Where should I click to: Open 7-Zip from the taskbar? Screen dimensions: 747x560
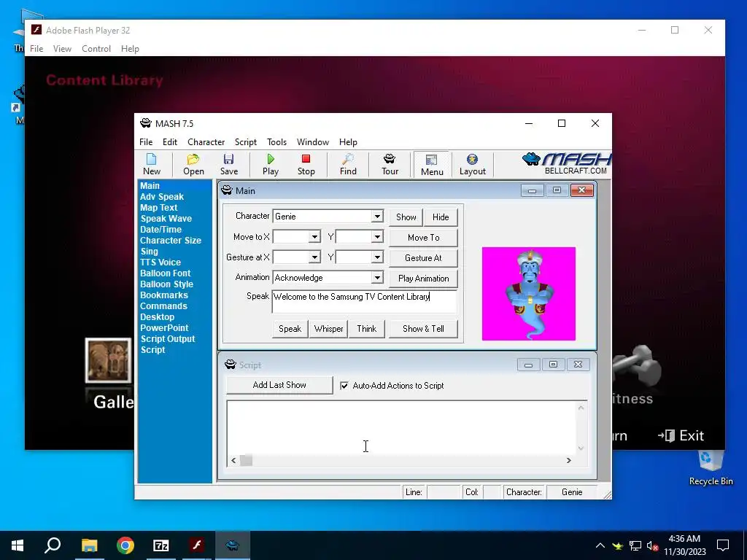tap(161, 545)
